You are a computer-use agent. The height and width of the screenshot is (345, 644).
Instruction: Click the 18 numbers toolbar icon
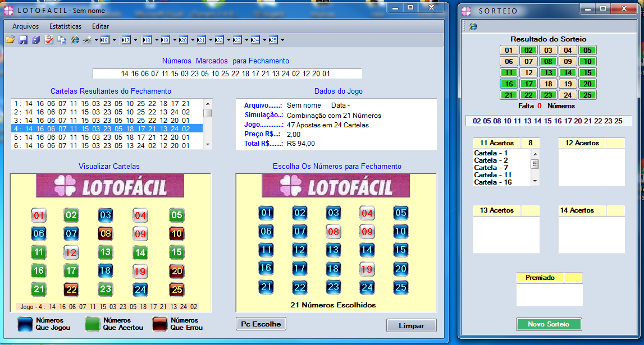click(x=147, y=40)
